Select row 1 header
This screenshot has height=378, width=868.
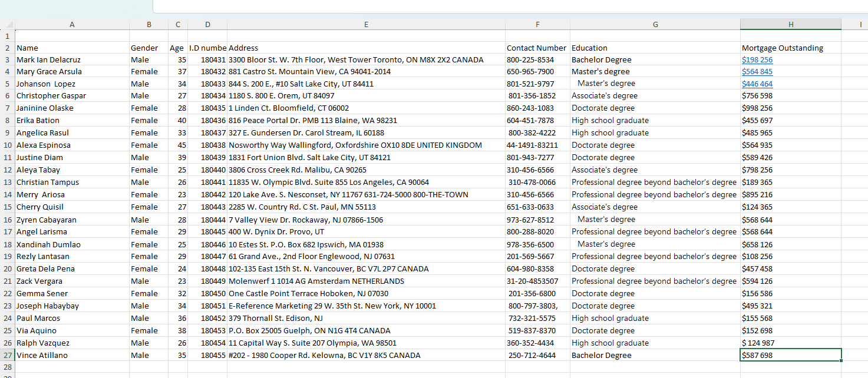8,35
